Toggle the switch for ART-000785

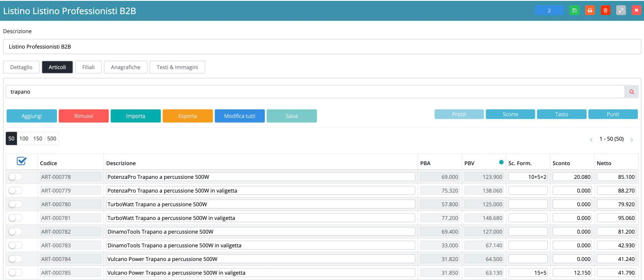[15, 273]
